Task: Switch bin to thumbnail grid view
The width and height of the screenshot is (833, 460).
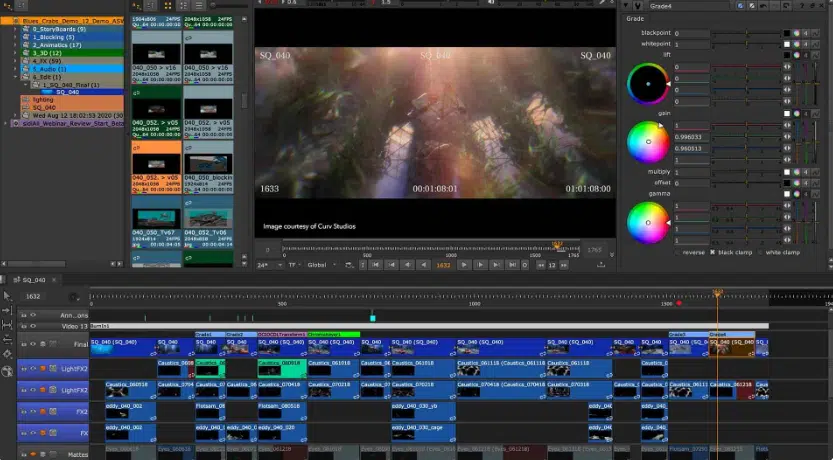Action: pos(167,5)
